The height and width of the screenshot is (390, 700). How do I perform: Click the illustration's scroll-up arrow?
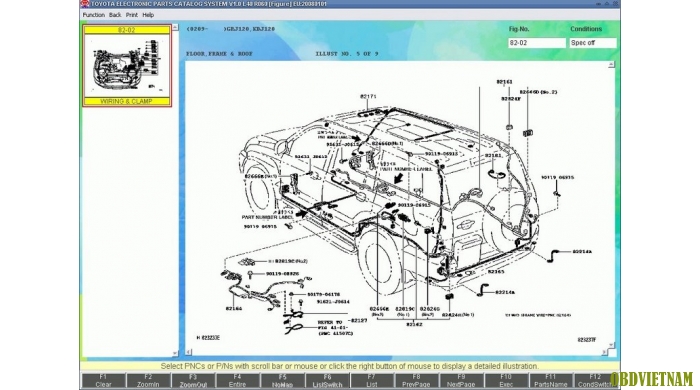pyautogui.click(x=612, y=65)
